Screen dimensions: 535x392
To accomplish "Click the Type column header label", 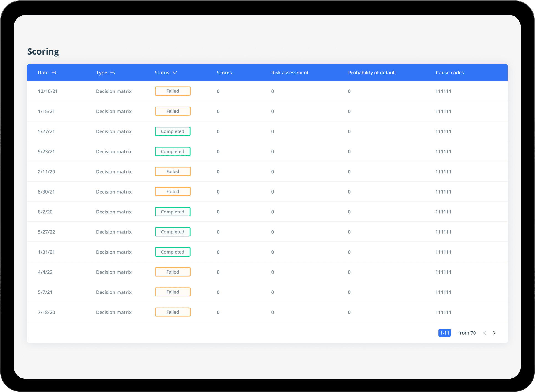I will (102, 73).
